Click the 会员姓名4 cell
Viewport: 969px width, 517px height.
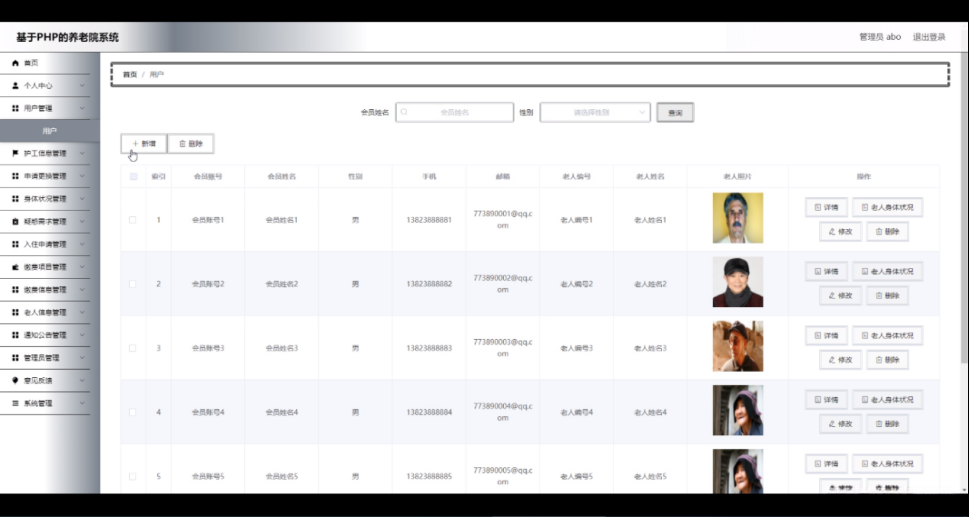pyautogui.click(x=282, y=412)
